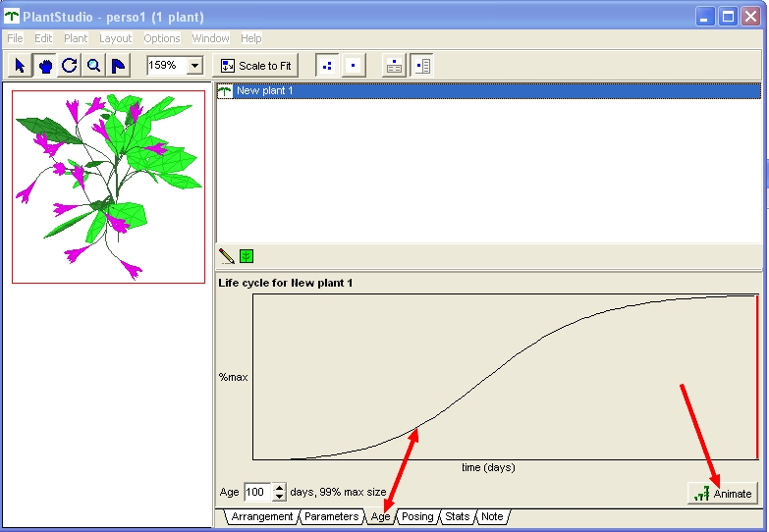Open the Plant menu
This screenshot has height=532, width=769.
76,38
